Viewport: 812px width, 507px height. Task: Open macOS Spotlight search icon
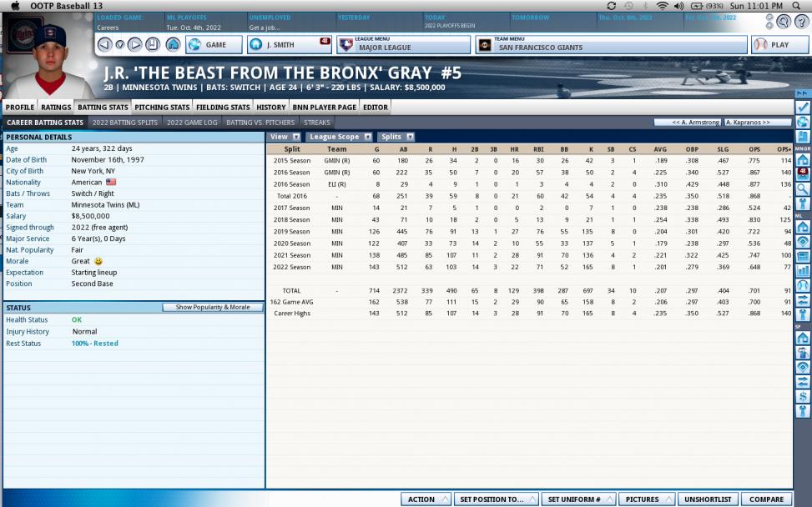pyautogui.click(x=796, y=6)
